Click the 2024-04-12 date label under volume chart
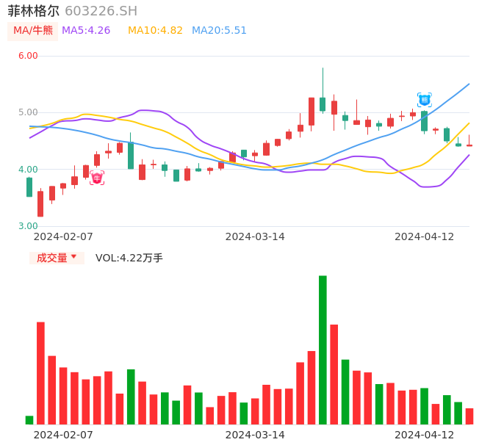Image resolution: width=504 pixels, height=445 pixels. (x=425, y=435)
